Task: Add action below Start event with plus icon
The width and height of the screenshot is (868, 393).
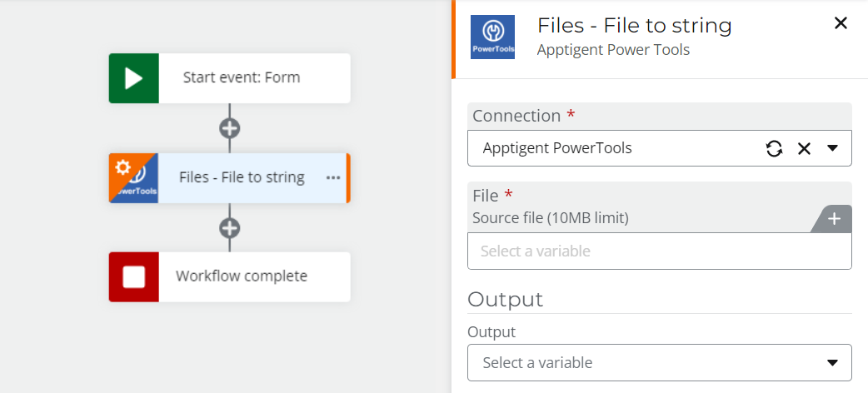Action: pyautogui.click(x=230, y=128)
